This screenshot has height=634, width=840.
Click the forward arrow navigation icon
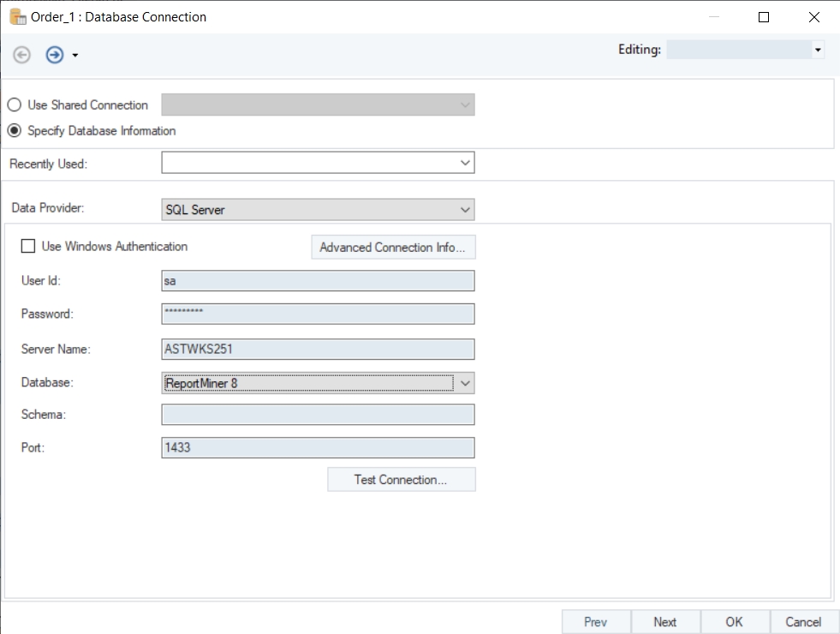(x=55, y=55)
